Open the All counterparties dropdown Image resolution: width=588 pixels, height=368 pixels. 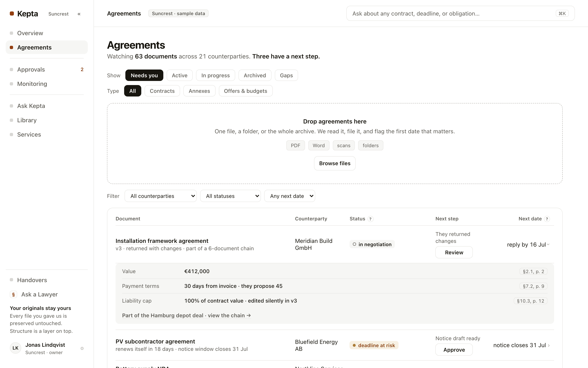[161, 196]
